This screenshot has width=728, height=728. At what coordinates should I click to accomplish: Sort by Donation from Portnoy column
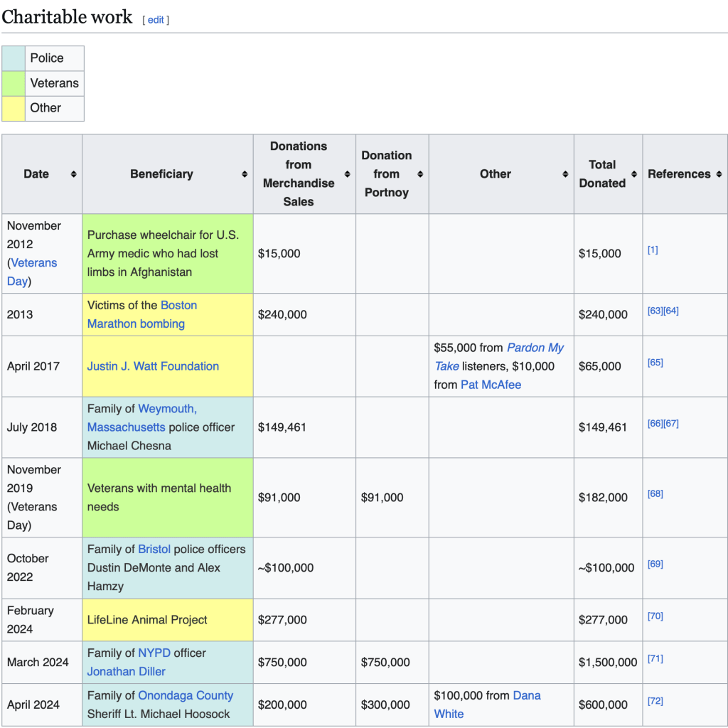pyautogui.click(x=420, y=174)
